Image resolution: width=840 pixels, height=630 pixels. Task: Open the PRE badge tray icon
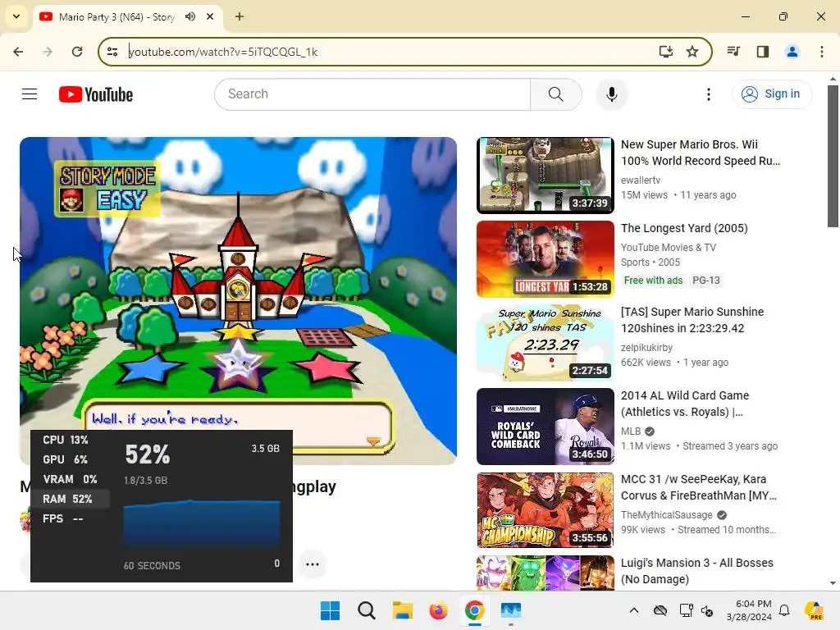click(814, 610)
